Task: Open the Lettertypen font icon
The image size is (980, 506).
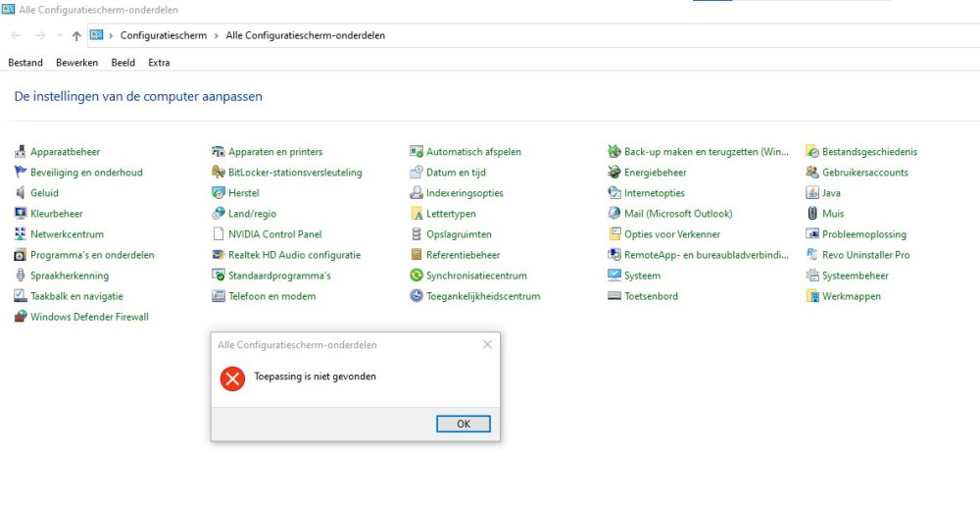Action: click(x=416, y=213)
